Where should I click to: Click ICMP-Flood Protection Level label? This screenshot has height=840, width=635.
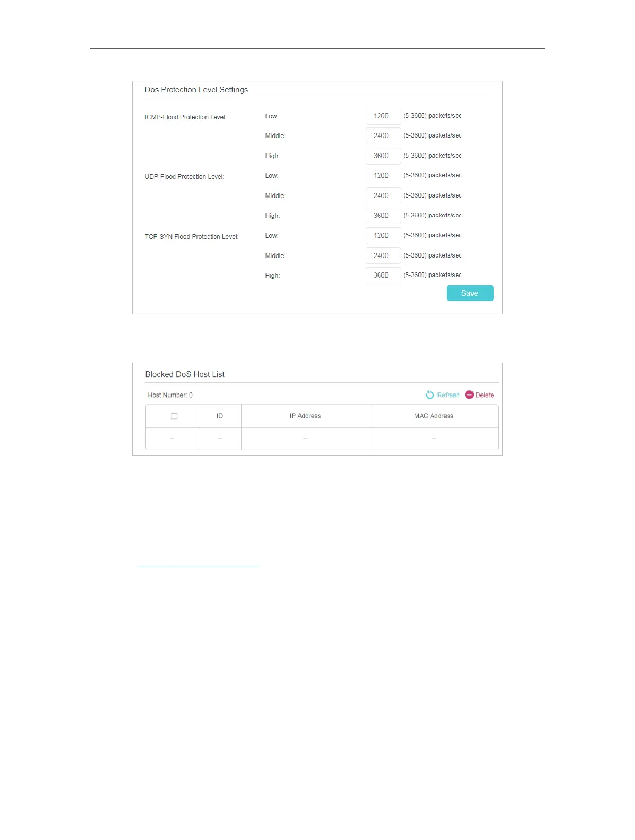[x=186, y=117]
